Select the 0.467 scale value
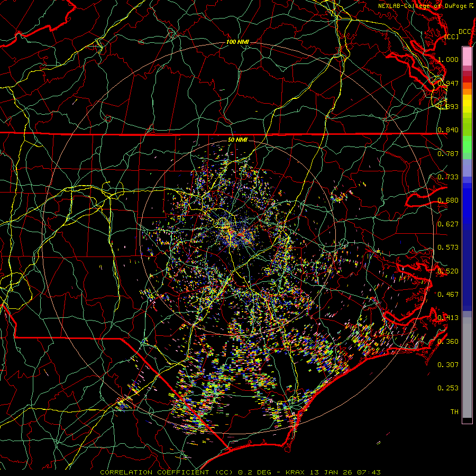Viewport: 476px width, 476px height. [x=448, y=295]
